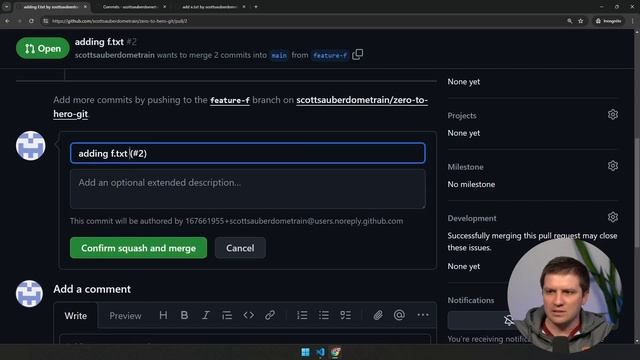Select the Open pull request status badge
Image resolution: width=640 pixels, height=360 pixels.
(x=43, y=48)
